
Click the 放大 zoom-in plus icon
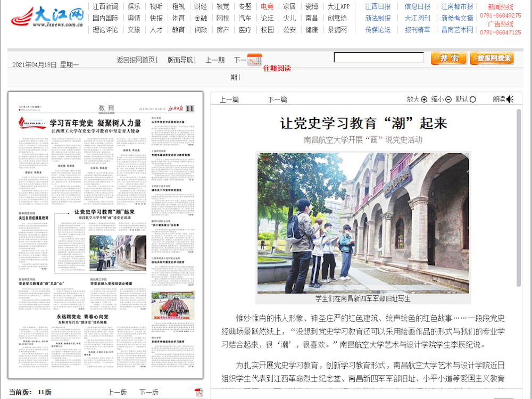click(424, 99)
